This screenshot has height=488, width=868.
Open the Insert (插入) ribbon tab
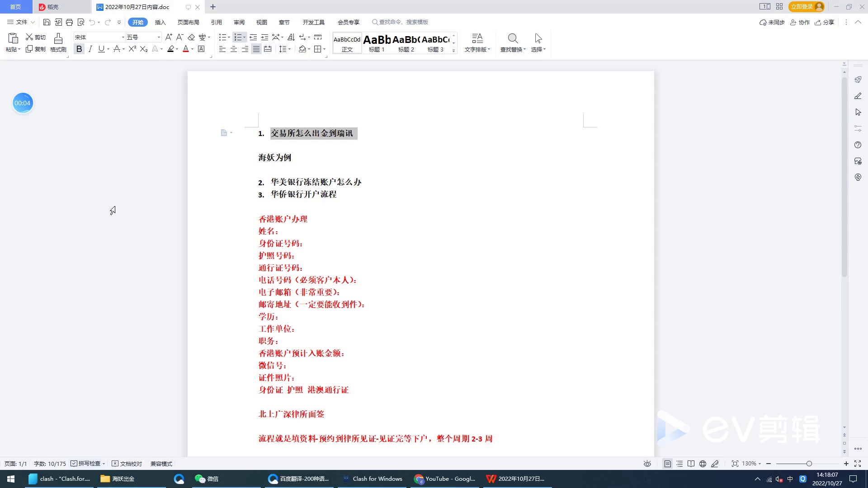click(x=160, y=22)
